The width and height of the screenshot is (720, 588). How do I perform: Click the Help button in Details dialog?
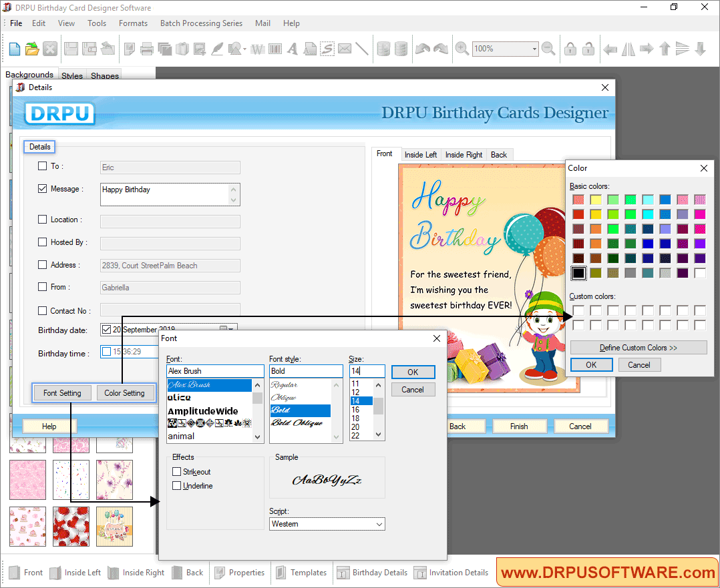(x=49, y=426)
